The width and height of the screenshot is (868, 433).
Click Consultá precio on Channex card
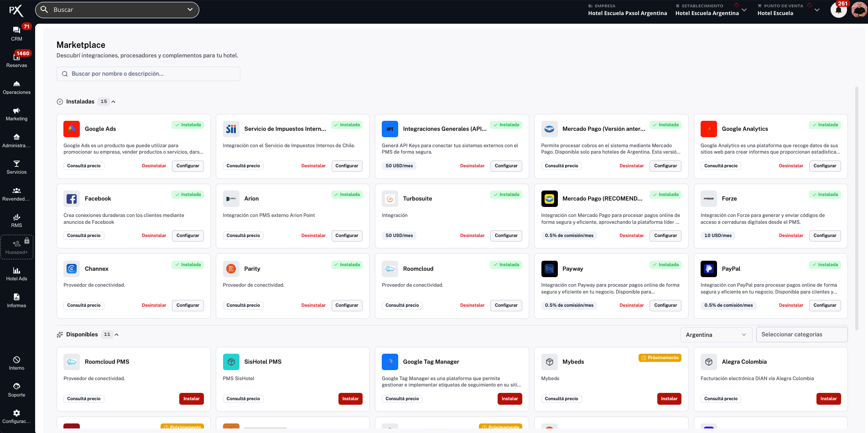click(84, 305)
